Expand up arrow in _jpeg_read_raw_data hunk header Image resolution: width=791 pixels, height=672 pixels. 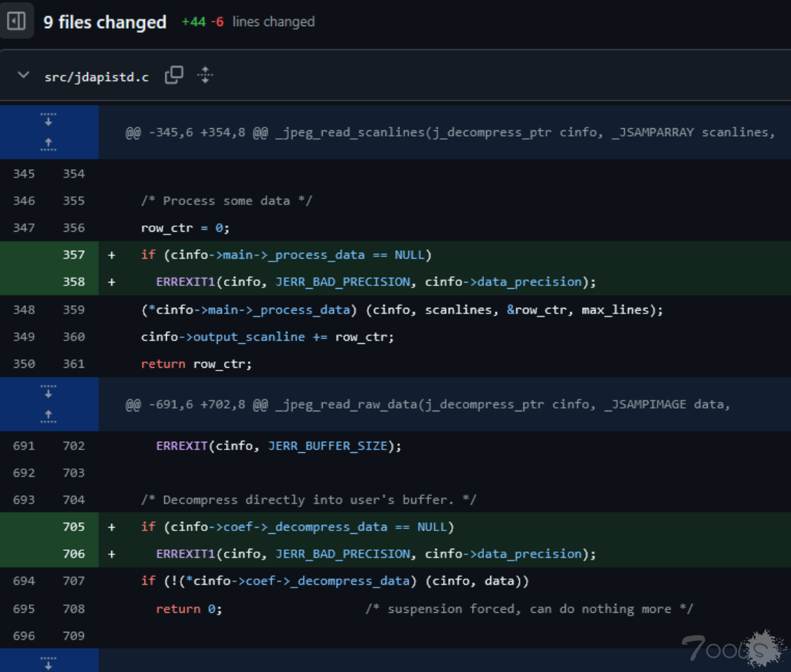(x=48, y=417)
